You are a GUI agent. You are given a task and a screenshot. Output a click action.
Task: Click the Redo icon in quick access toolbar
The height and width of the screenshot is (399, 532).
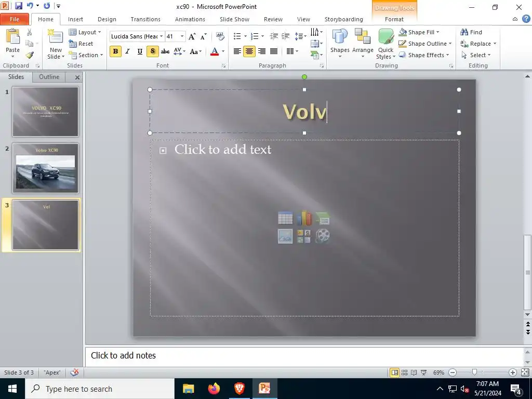pyautogui.click(x=47, y=6)
